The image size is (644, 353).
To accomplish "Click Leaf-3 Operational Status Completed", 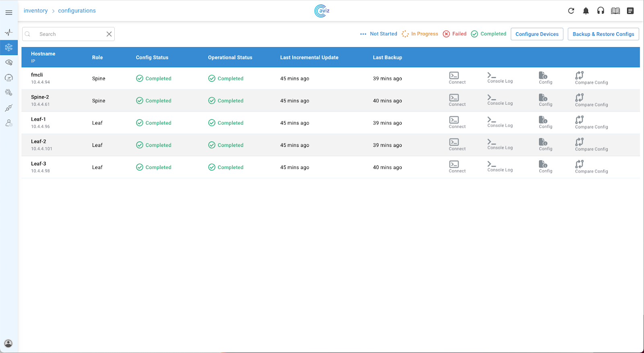I will click(x=226, y=167).
